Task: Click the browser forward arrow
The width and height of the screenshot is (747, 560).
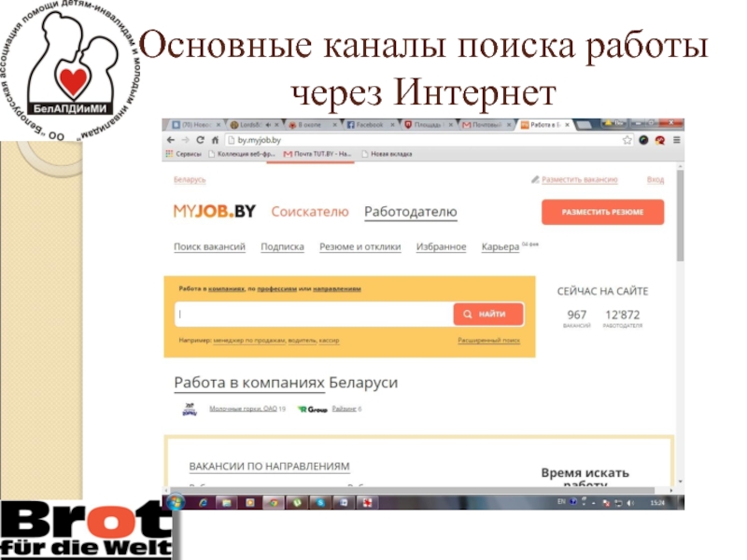Action: (185, 140)
